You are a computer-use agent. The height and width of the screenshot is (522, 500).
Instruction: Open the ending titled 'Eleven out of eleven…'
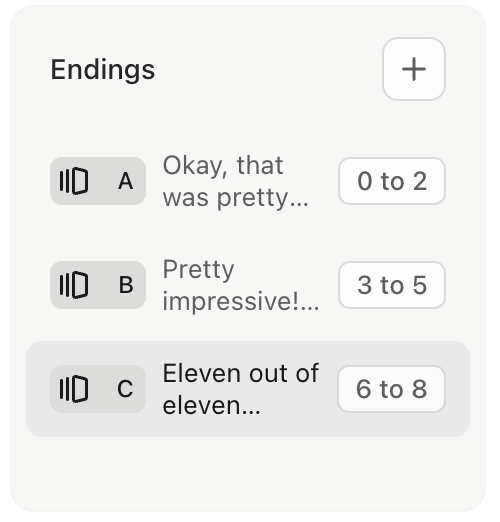[x=241, y=389]
